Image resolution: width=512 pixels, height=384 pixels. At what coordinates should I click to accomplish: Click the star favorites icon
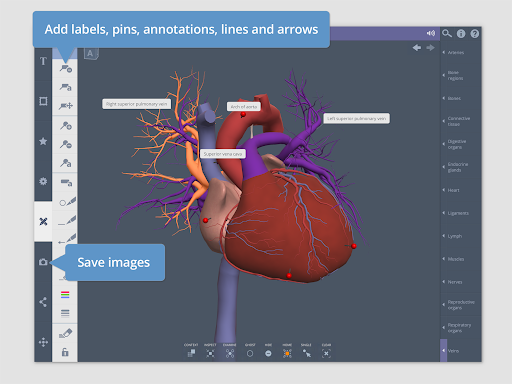(43, 141)
